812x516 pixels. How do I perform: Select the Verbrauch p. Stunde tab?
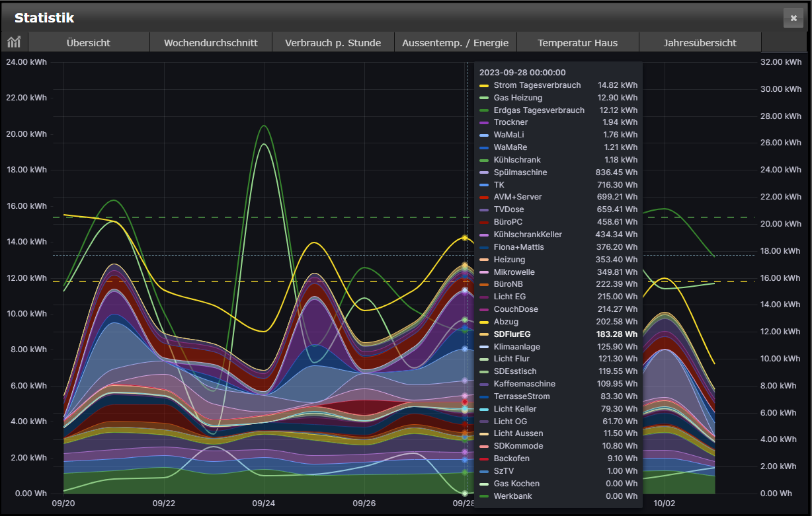(333, 43)
